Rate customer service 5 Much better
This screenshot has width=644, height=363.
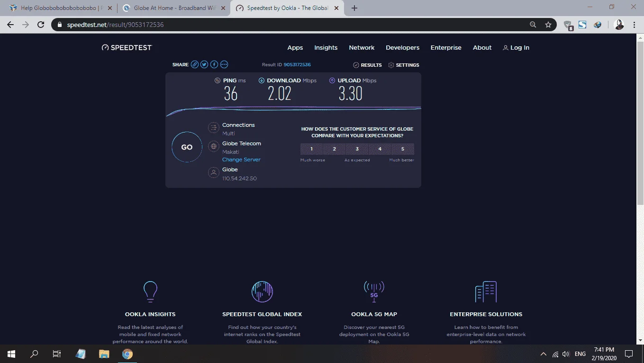tap(403, 149)
